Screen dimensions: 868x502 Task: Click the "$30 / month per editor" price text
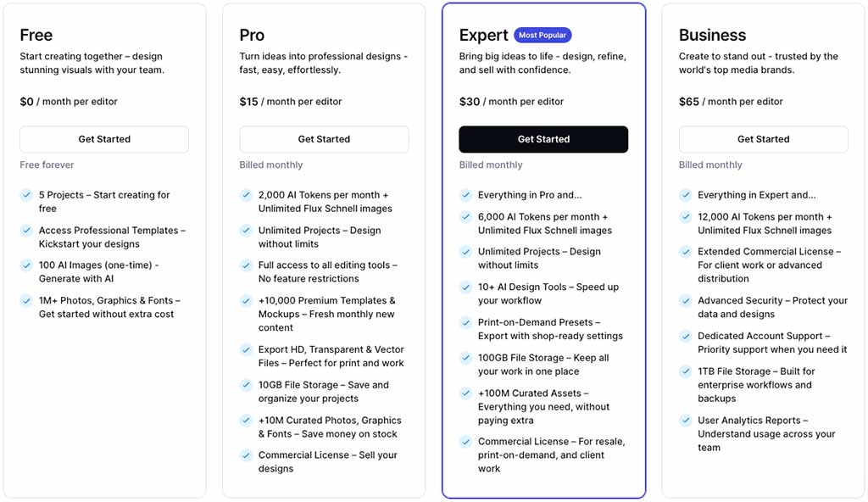[498, 101]
